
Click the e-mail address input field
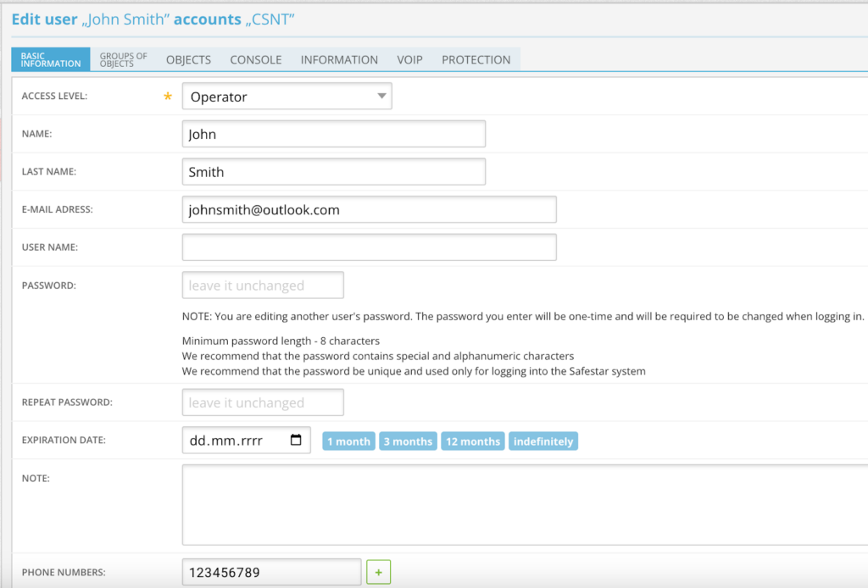coord(369,209)
